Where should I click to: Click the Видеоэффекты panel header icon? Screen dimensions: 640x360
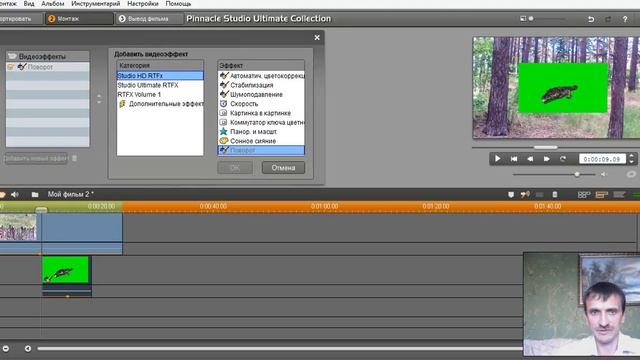(x=12, y=56)
